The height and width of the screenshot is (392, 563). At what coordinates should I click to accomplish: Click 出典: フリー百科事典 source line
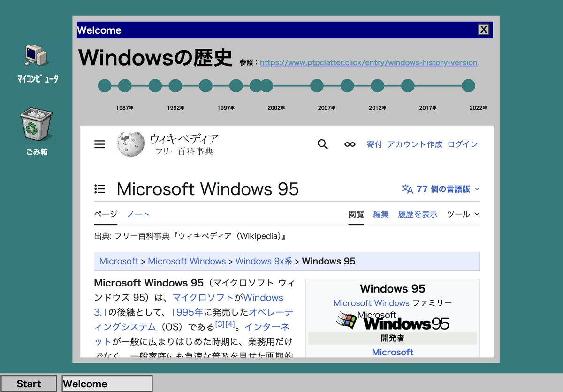pyautogui.click(x=190, y=236)
